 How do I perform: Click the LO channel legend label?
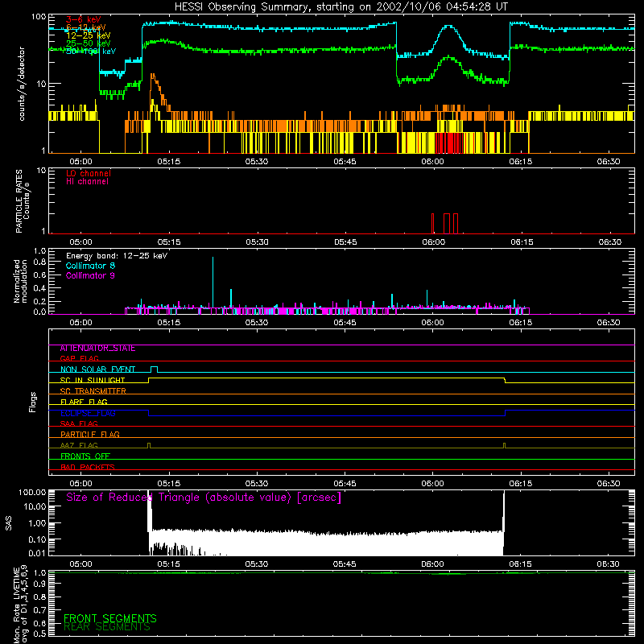(x=89, y=173)
